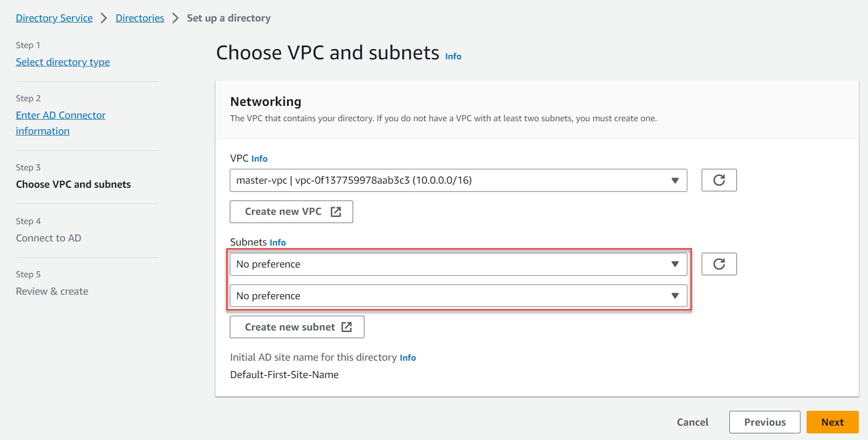Click the Next button
The width and height of the screenshot is (868, 440).
click(x=832, y=422)
